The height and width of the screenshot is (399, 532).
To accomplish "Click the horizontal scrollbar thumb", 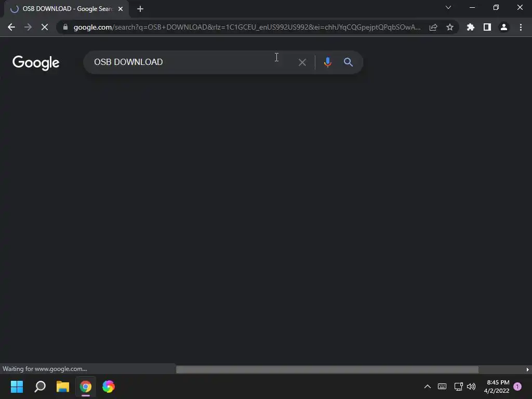I will [x=327, y=369].
